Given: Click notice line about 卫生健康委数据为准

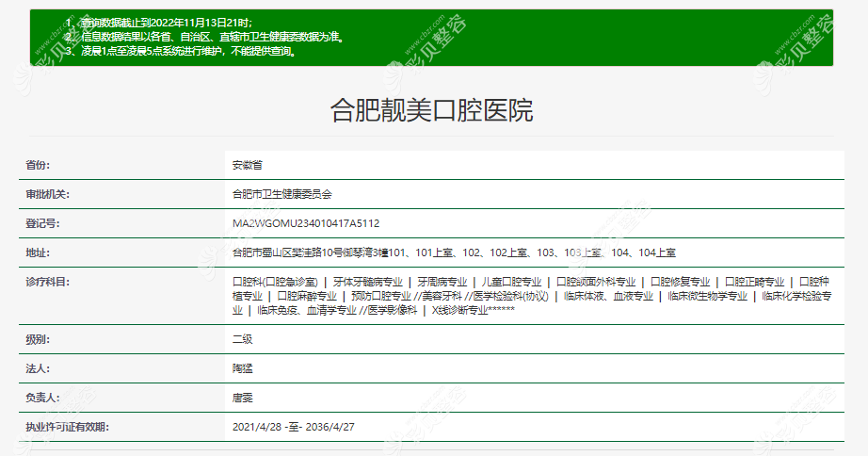Looking at the screenshot, I should tap(206, 37).
